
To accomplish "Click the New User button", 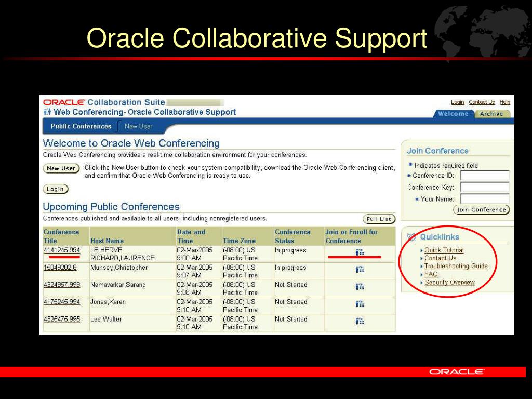I will tap(61, 168).
